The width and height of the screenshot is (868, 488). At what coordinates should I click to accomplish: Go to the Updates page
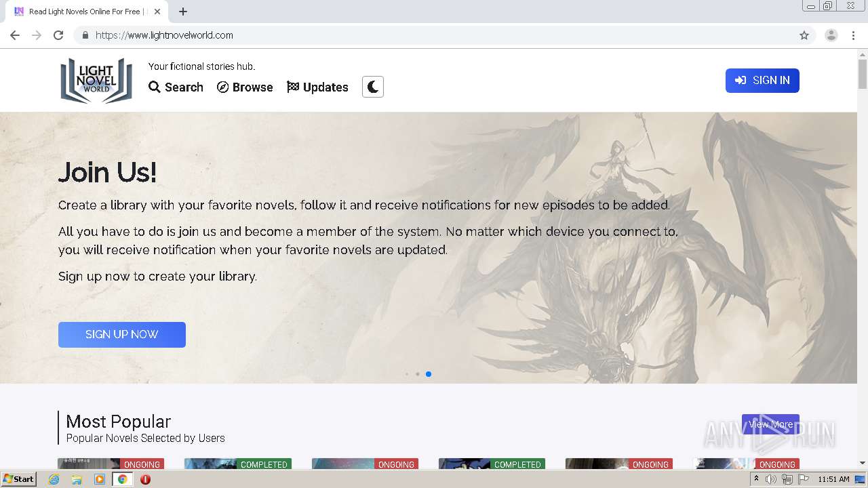[x=317, y=87]
